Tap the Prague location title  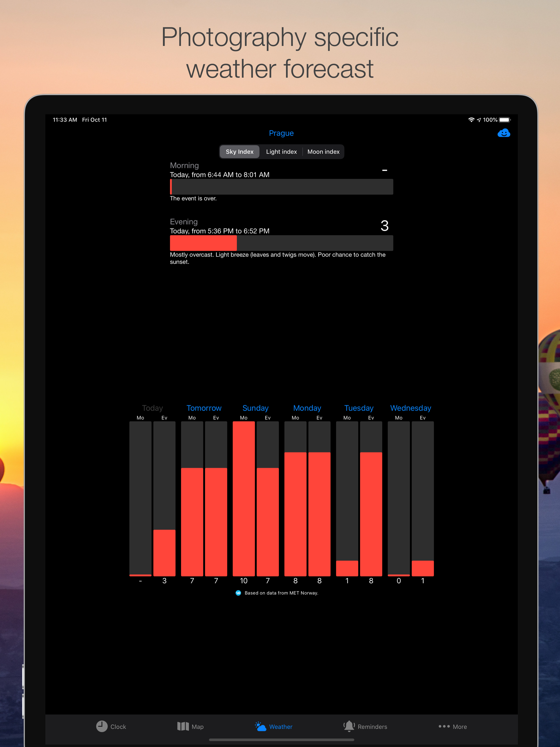tap(281, 133)
